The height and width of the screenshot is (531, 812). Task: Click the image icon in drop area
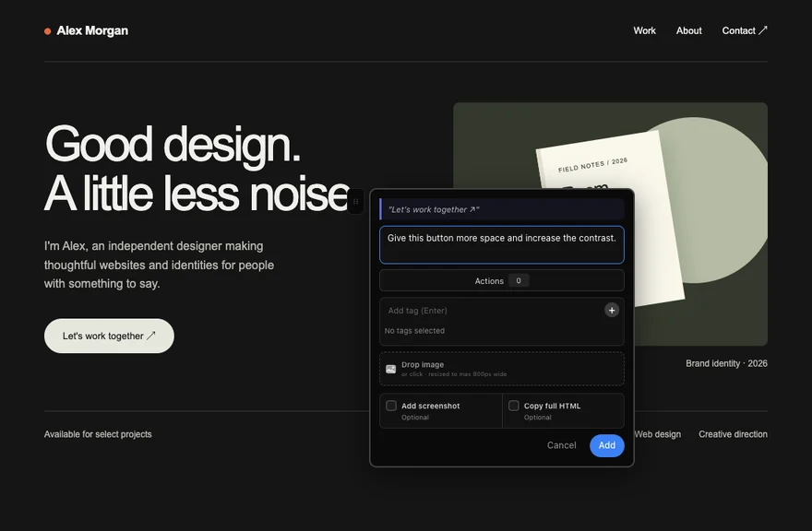[391, 369]
